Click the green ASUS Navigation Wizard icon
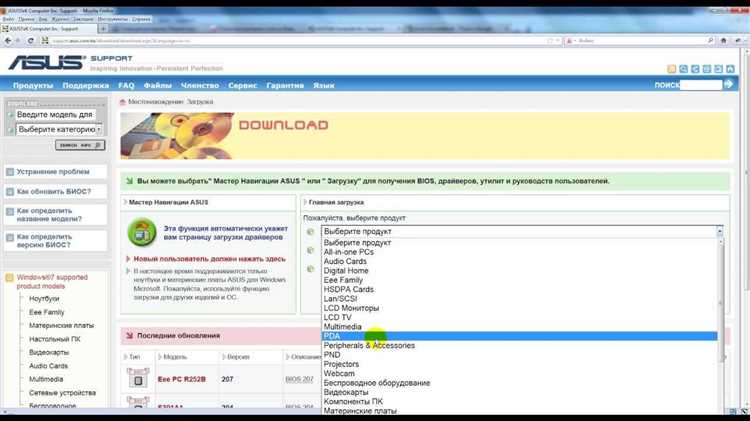This screenshot has height=421, width=750. pyautogui.click(x=140, y=233)
